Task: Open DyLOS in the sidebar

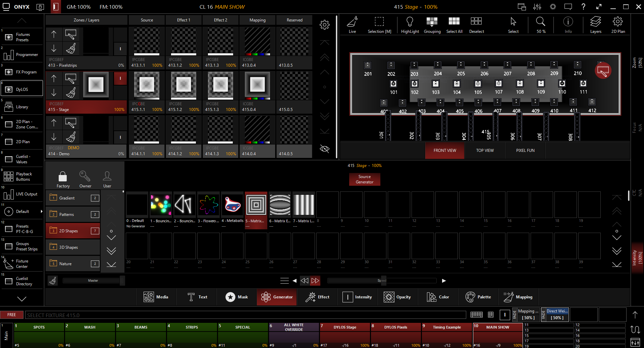Action: [22, 89]
